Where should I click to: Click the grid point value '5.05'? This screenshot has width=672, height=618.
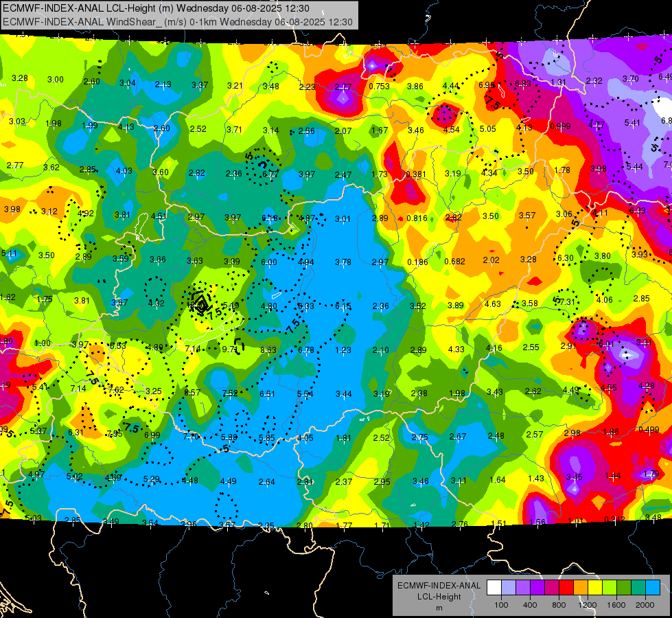click(488, 128)
